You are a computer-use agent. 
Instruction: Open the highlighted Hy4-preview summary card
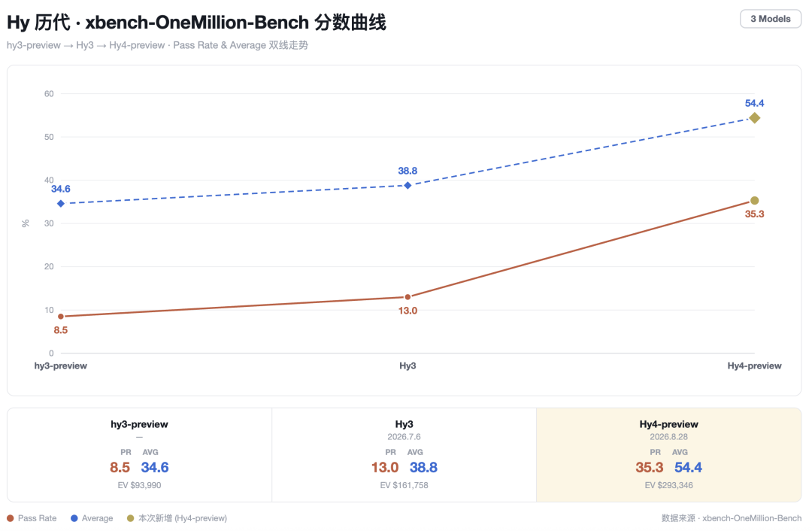(668, 455)
